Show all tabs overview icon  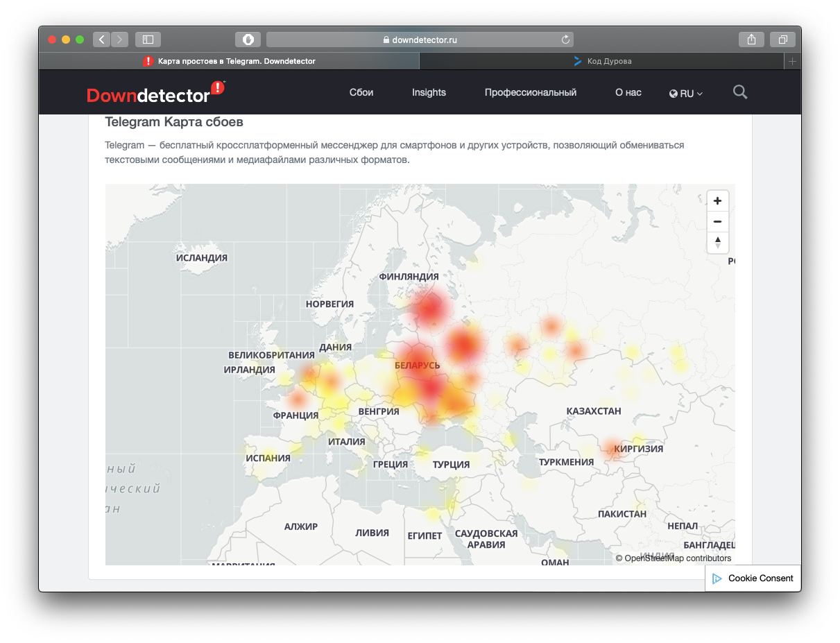[x=782, y=40]
